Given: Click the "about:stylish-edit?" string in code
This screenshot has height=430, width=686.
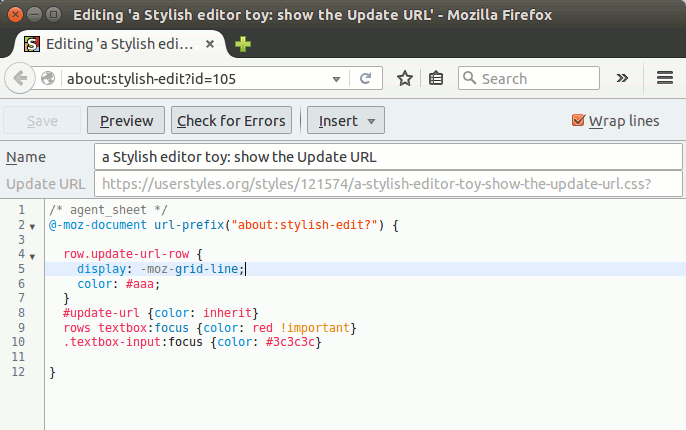Looking at the screenshot, I should click(304, 225).
